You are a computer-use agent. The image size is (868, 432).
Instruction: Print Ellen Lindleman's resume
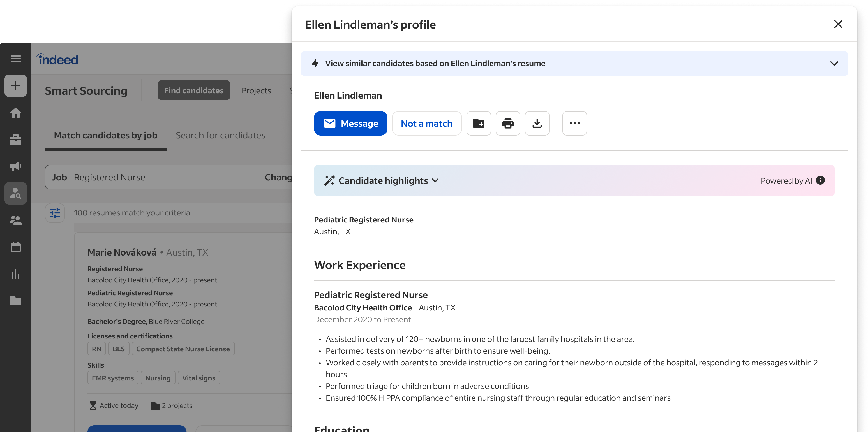(x=508, y=123)
